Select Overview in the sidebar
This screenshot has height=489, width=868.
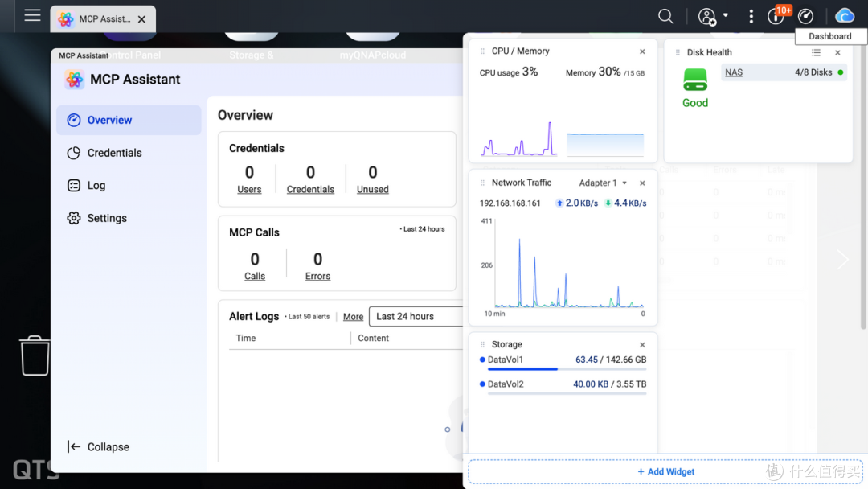(129, 120)
